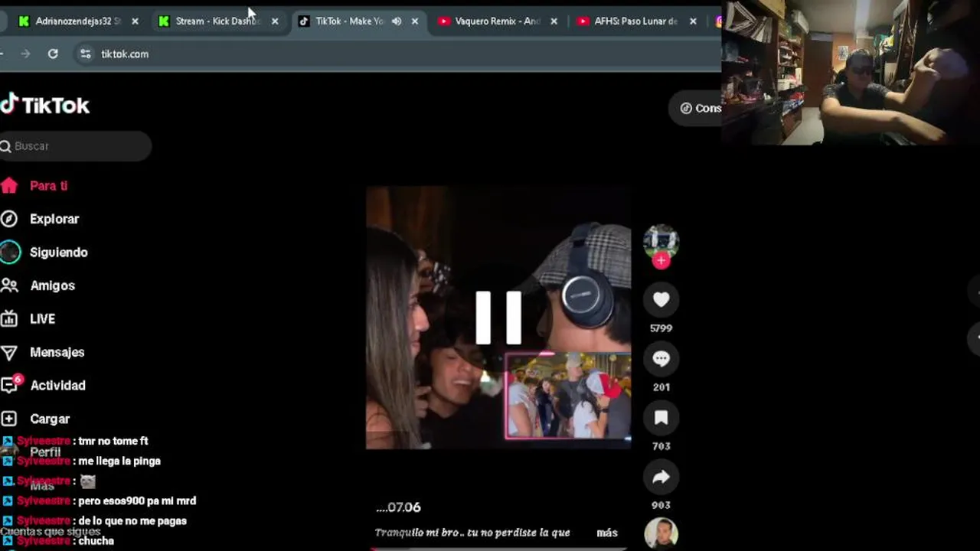Click the Amigos people icon
The height and width of the screenshot is (551, 980).
pyautogui.click(x=9, y=285)
